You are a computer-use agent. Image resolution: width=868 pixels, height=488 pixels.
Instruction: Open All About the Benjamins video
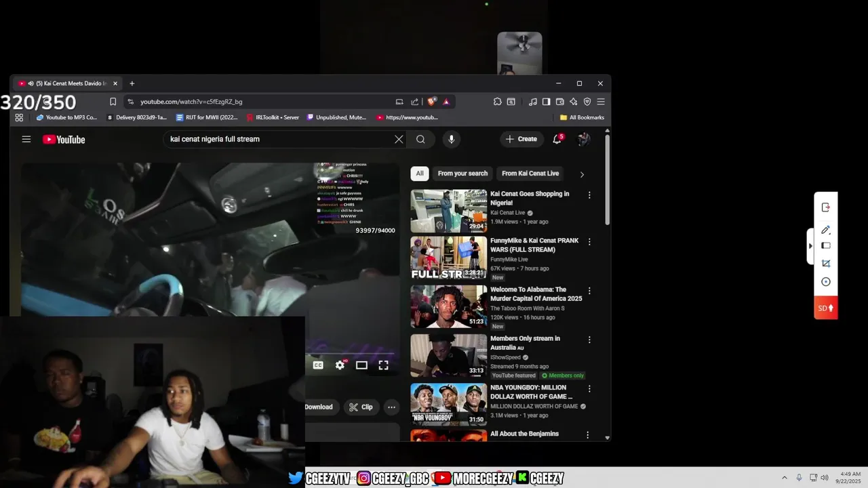coord(524,434)
